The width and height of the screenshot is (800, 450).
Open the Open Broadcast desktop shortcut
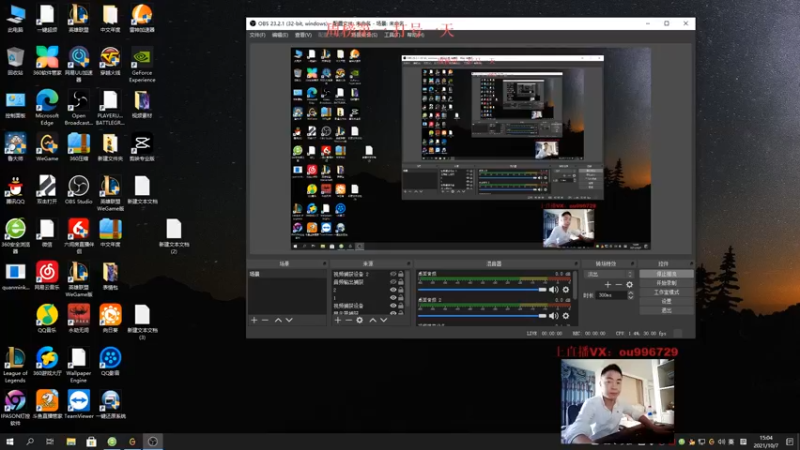pyautogui.click(x=79, y=107)
